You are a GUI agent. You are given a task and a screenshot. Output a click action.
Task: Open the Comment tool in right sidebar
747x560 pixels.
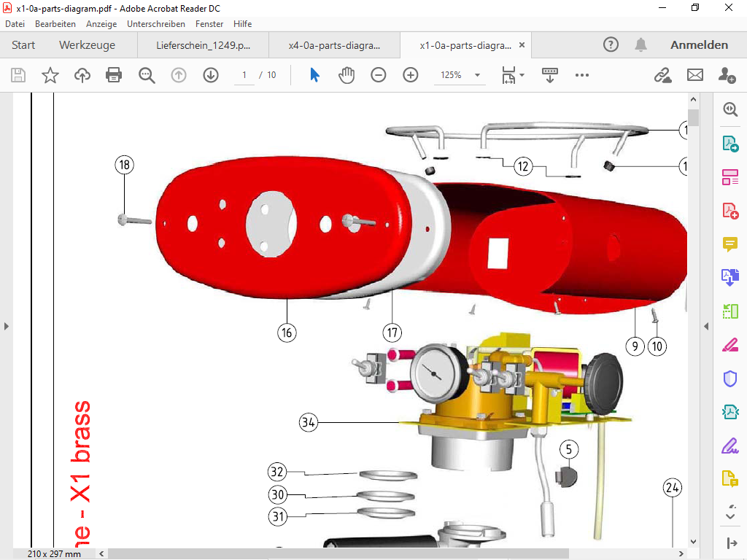(729, 244)
